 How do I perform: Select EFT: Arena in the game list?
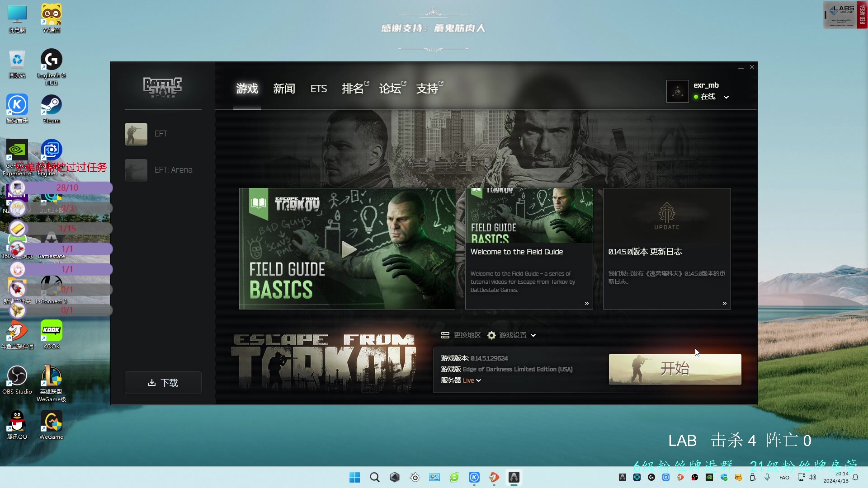[163, 170]
